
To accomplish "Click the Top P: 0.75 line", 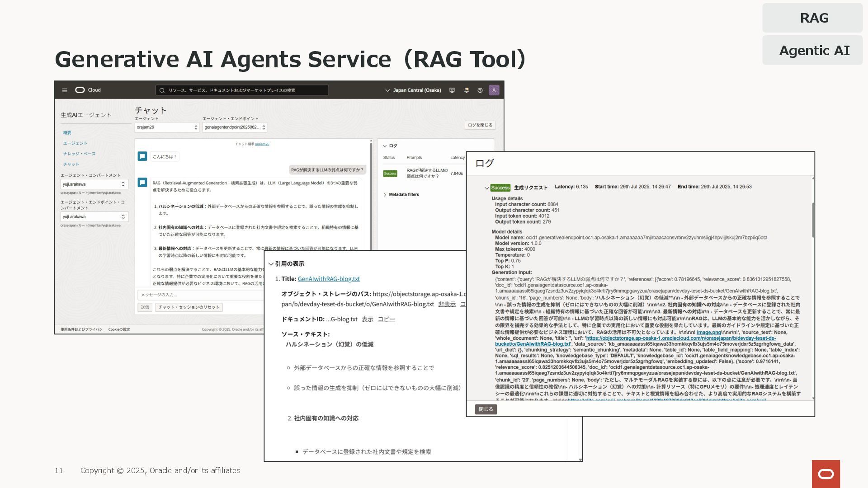I will pyautogui.click(x=508, y=261).
